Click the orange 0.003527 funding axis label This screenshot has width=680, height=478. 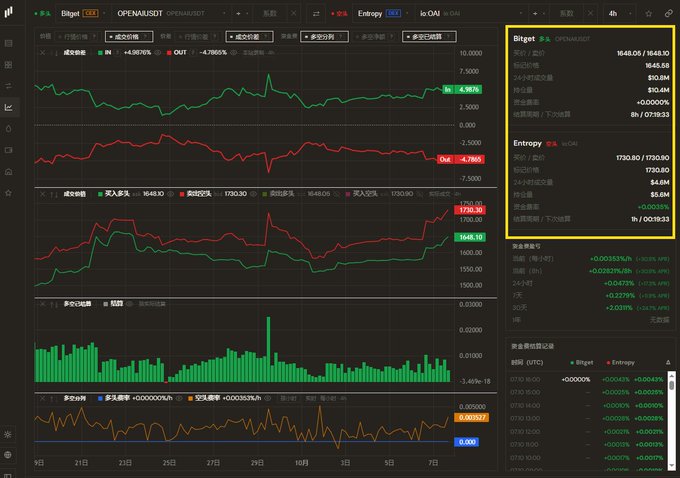[471, 417]
